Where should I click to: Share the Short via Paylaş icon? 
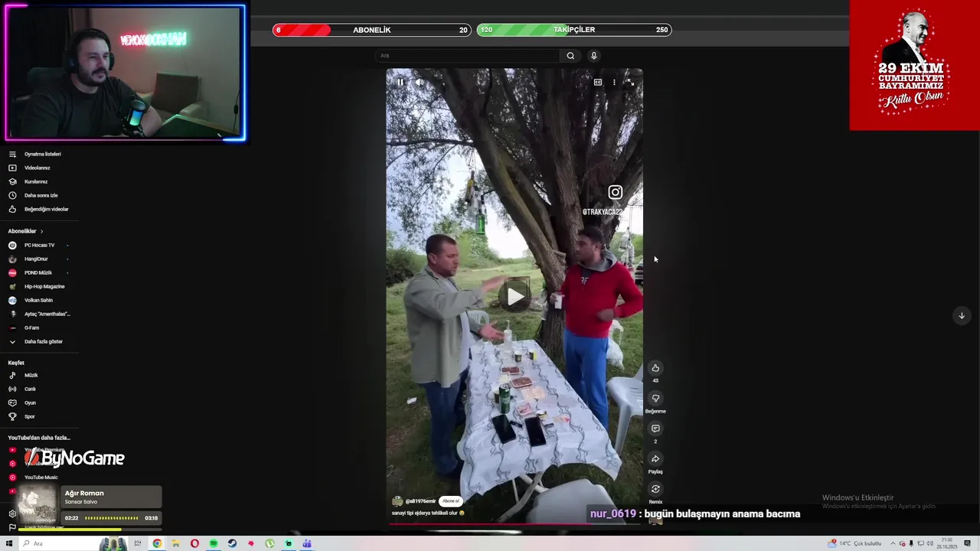(655, 458)
